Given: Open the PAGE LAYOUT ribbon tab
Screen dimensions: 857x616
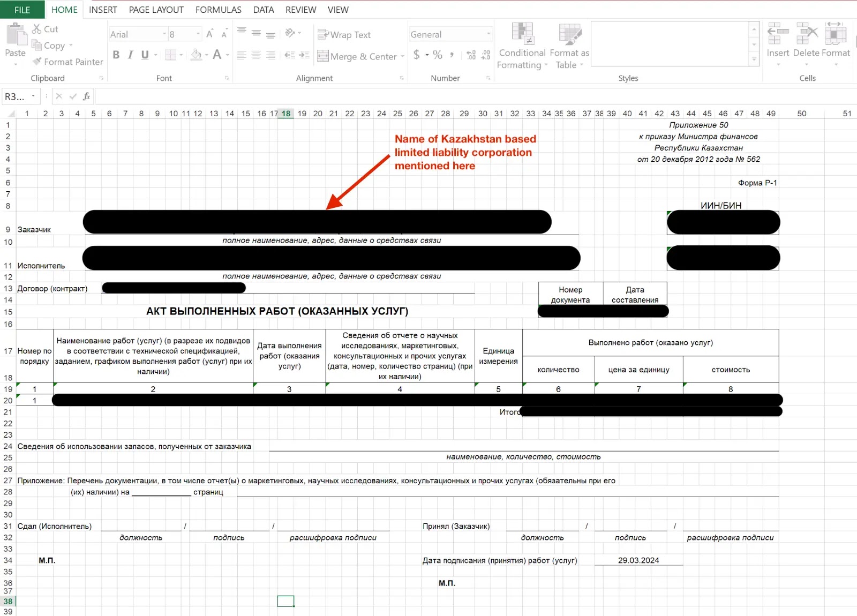Looking at the screenshot, I should [x=156, y=10].
